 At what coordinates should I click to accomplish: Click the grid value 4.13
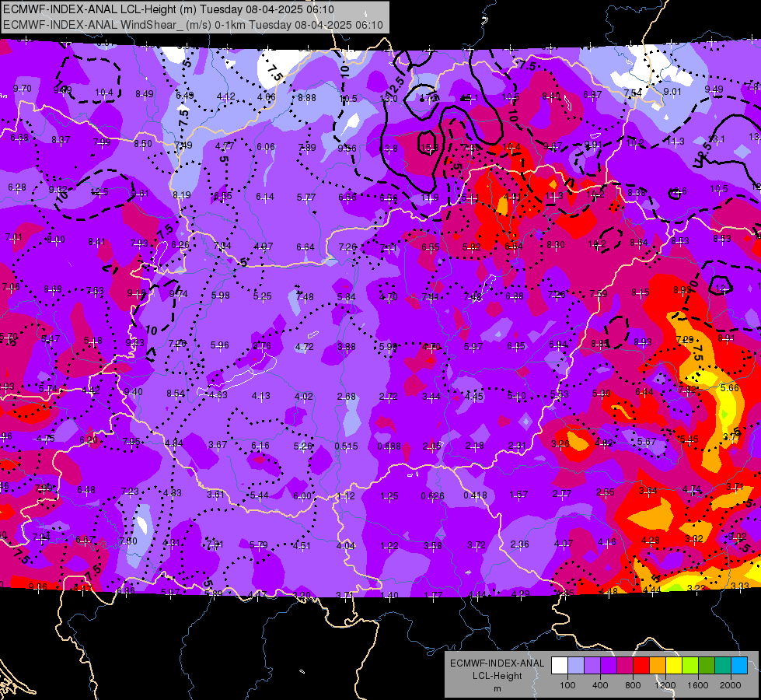[x=261, y=396]
